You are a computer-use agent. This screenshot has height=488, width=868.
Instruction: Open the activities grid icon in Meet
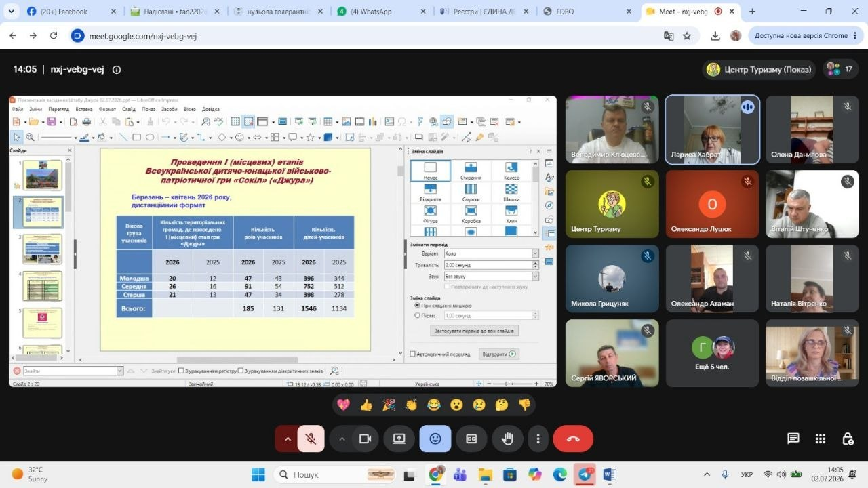[x=821, y=439]
